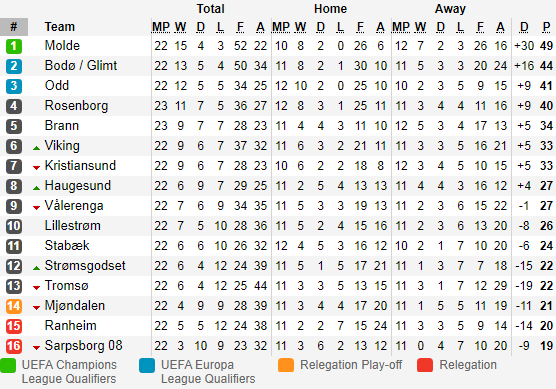Screen dimensions: 556x389
Task: Open the Bodø / Glimt team link
Action: click(x=81, y=66)
